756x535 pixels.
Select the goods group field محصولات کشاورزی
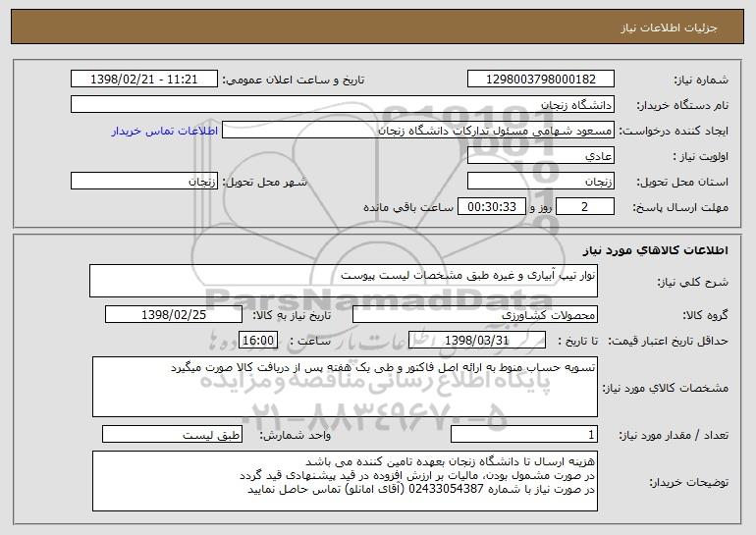pyautogui.click(x=475, y=315)
